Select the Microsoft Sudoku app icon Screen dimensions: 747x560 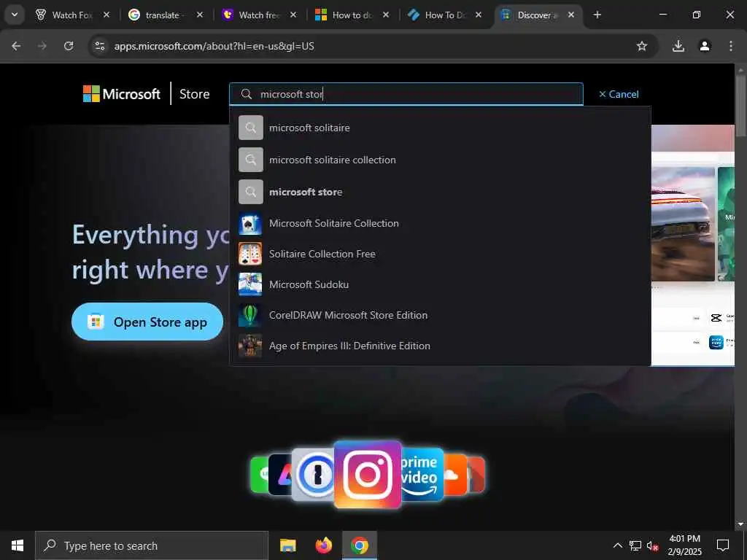(x=250, y=284)
